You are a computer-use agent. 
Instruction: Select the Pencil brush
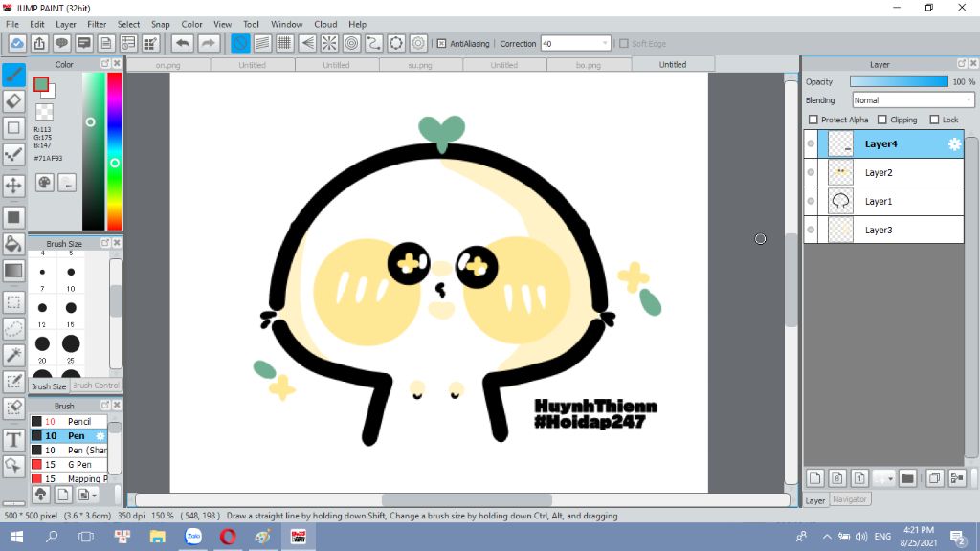(69, 421)
